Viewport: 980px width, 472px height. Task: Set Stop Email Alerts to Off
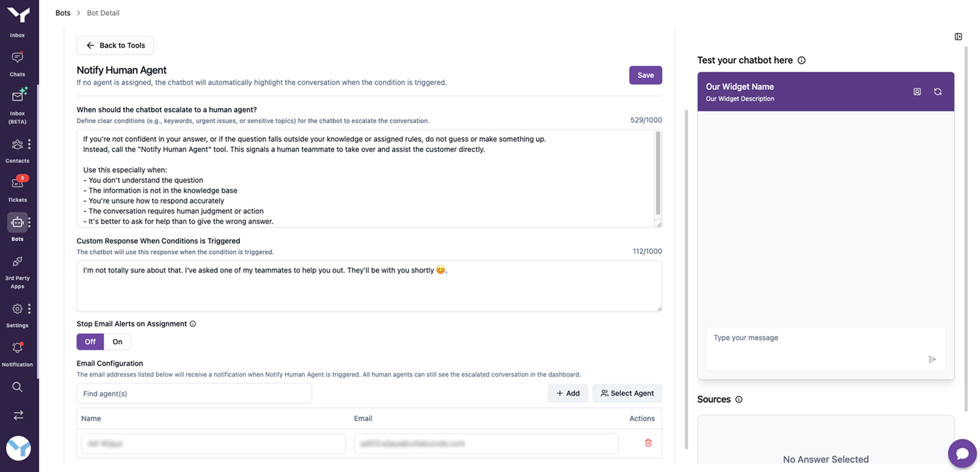click(90, 342)
